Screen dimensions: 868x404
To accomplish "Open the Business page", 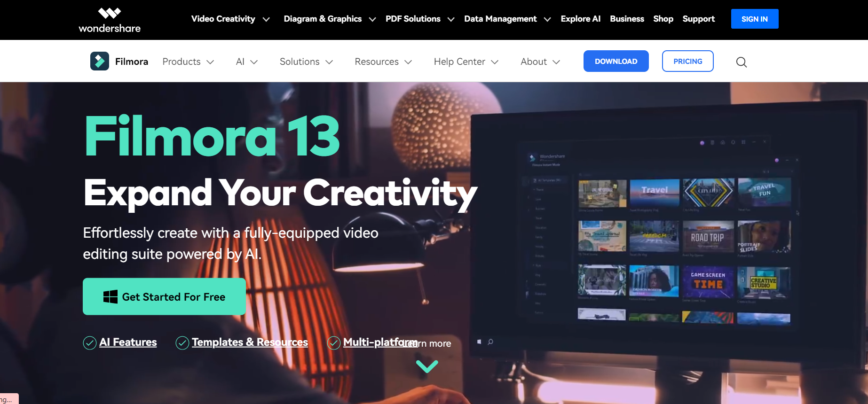I will 627,19.
